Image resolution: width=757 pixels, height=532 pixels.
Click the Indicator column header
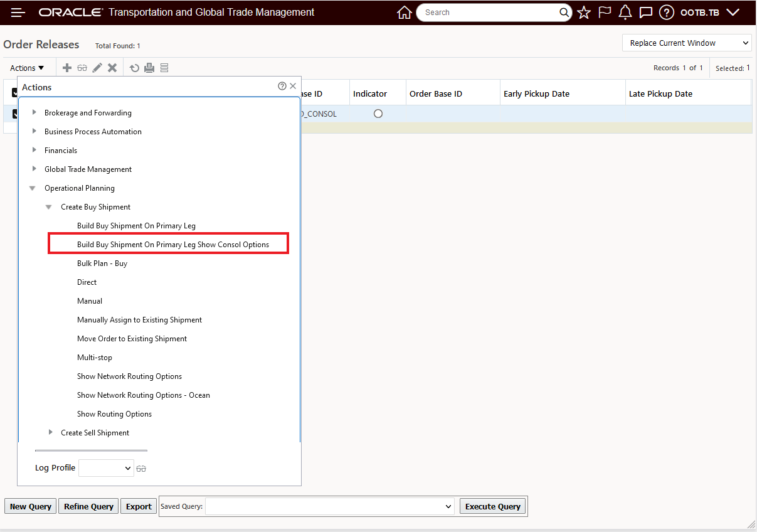tap(370, 93)
